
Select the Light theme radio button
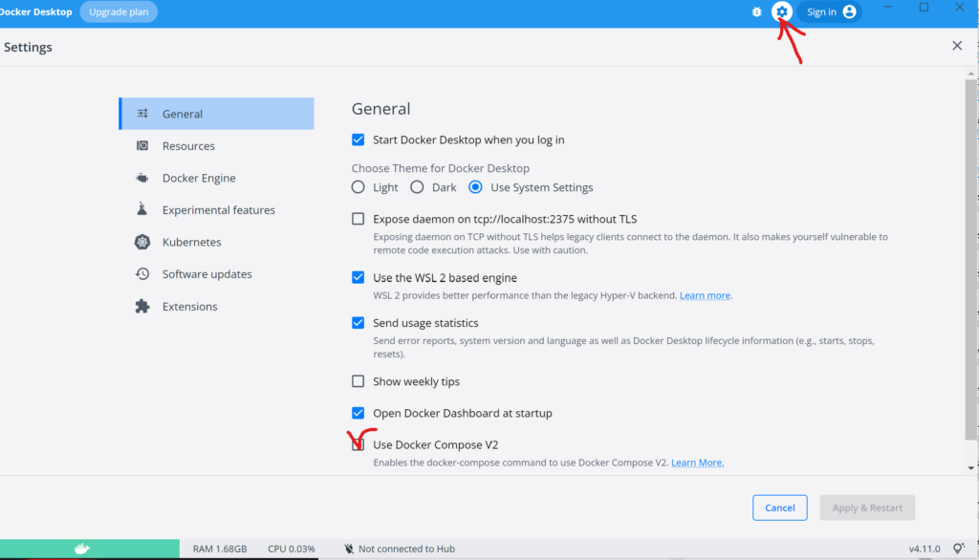pyautogui.click(x=358, y=187)
